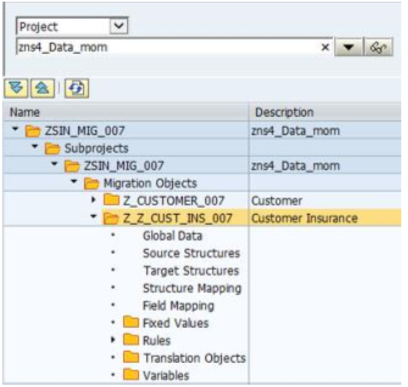Click the Variables folder icon
This screenshot has width=408, height=387.
coord(131,375)
